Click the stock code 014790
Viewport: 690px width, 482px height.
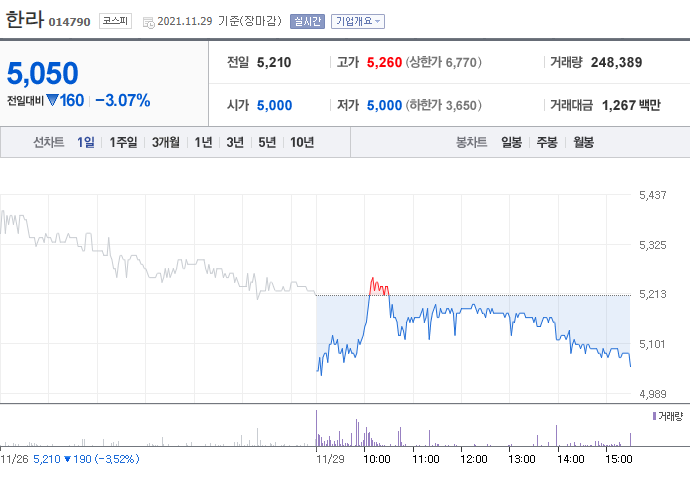70,22
